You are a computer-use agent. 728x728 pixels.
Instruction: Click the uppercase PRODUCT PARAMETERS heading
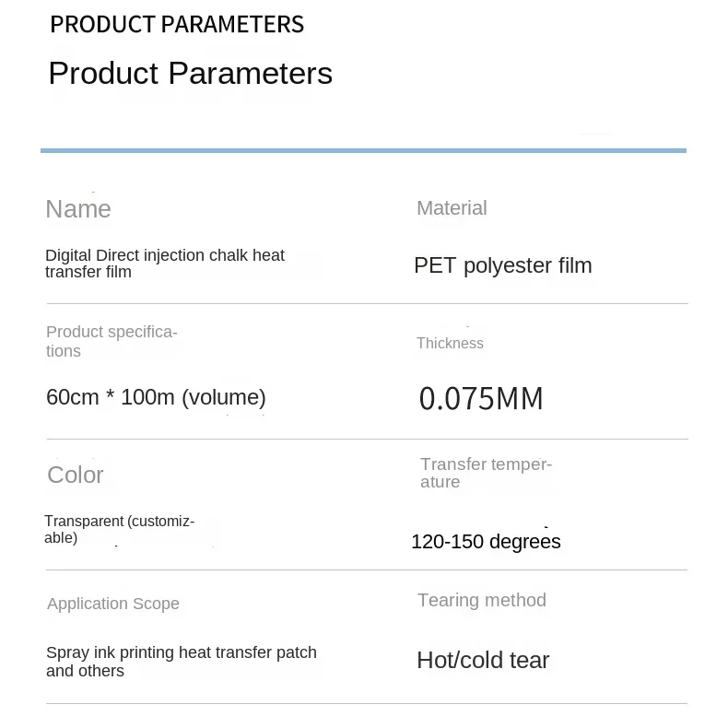click(177, 25)
